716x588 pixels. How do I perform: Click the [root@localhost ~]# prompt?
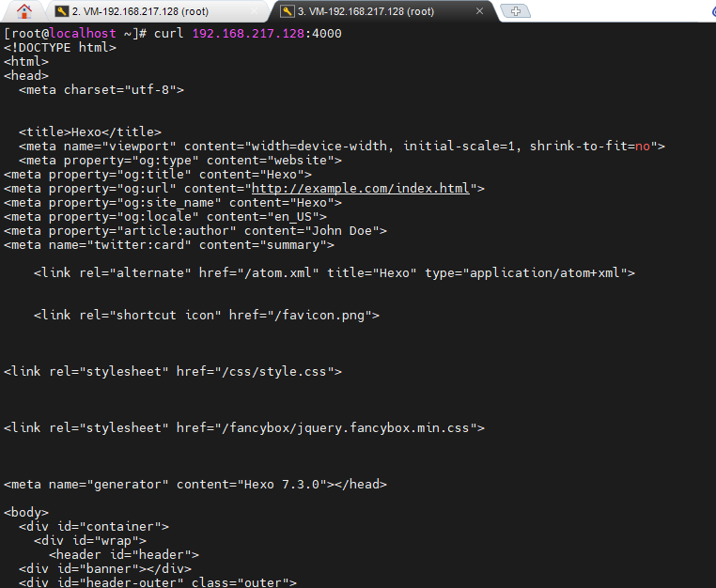[75, 34]
